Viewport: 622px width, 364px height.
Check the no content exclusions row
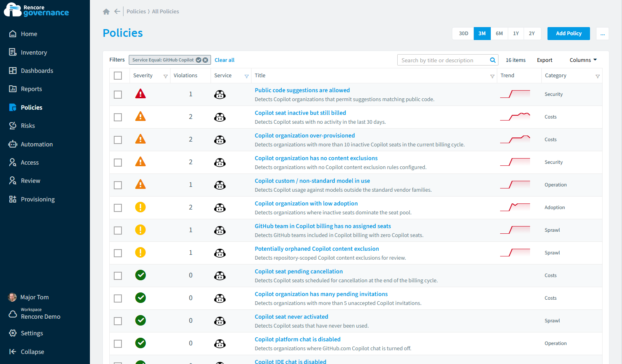[x=118, y=163]
